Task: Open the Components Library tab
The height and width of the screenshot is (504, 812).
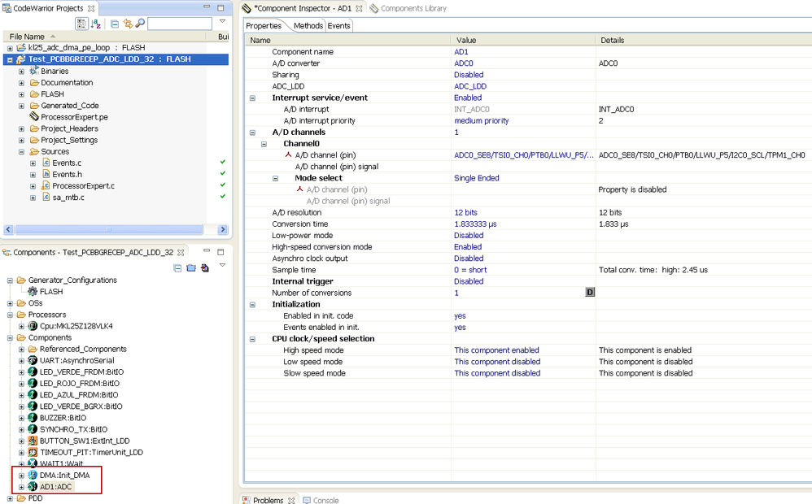Action: (x=408, y=8)
